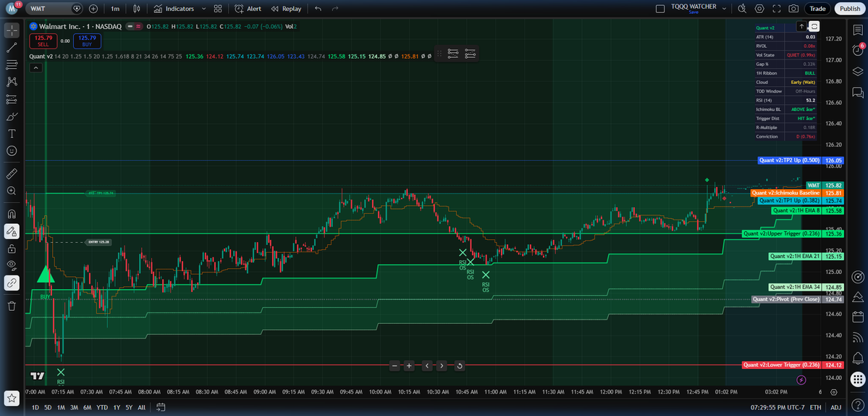The image size is (868, 416).
Task: Enter fullscreen mode
Action: [777, 9]
